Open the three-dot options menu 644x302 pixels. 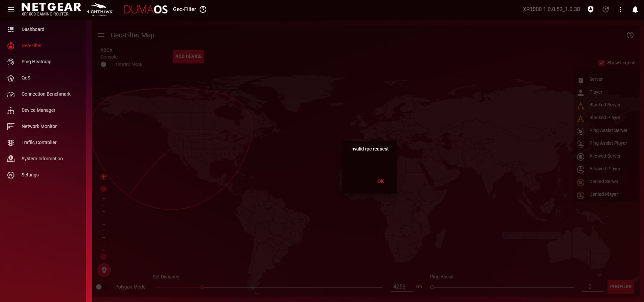point(620,9)
